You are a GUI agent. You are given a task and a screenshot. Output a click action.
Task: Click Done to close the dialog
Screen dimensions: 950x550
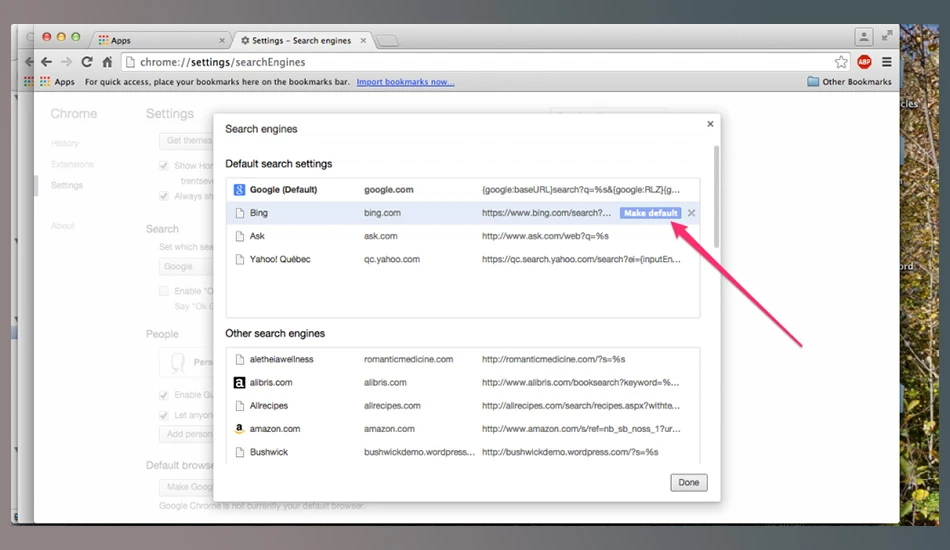pos(688,482)
